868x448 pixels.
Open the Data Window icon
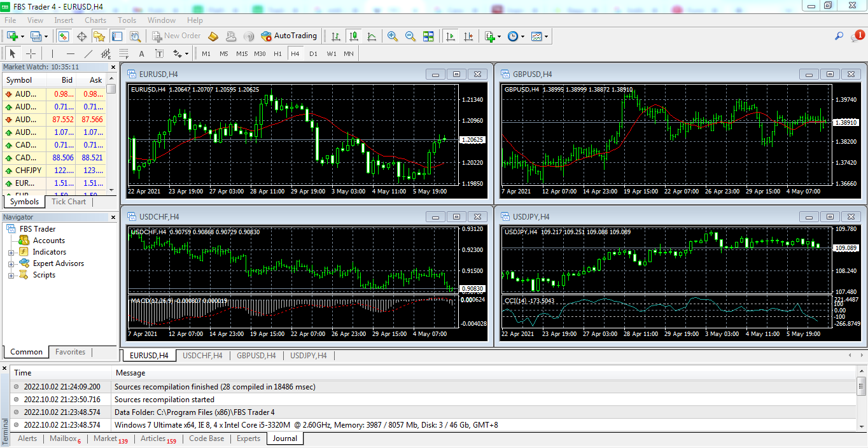[x=81, y=36]
